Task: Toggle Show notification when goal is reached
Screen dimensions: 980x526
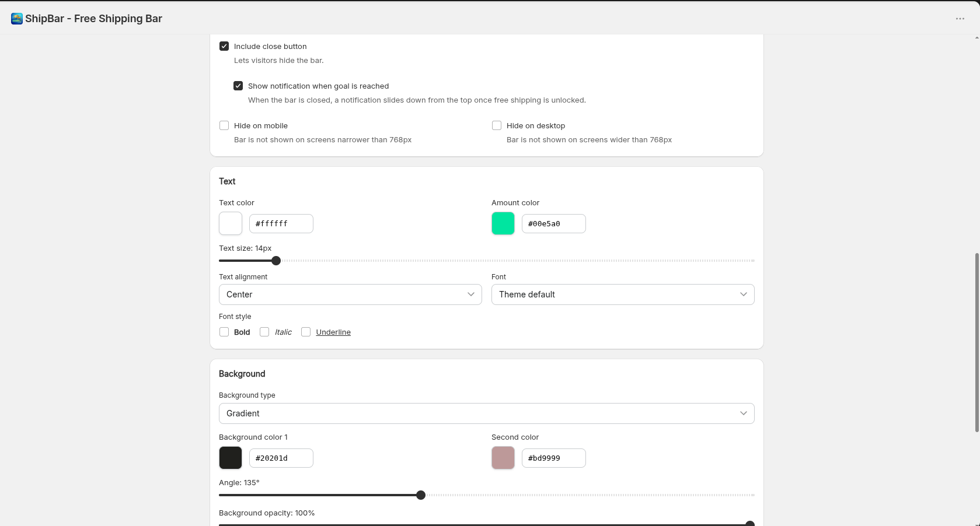Action: tap(238, 86)
